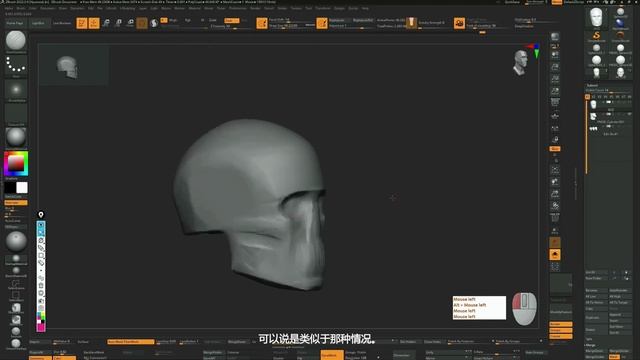Click the right shelf Rotate view icon

(555, 206)
